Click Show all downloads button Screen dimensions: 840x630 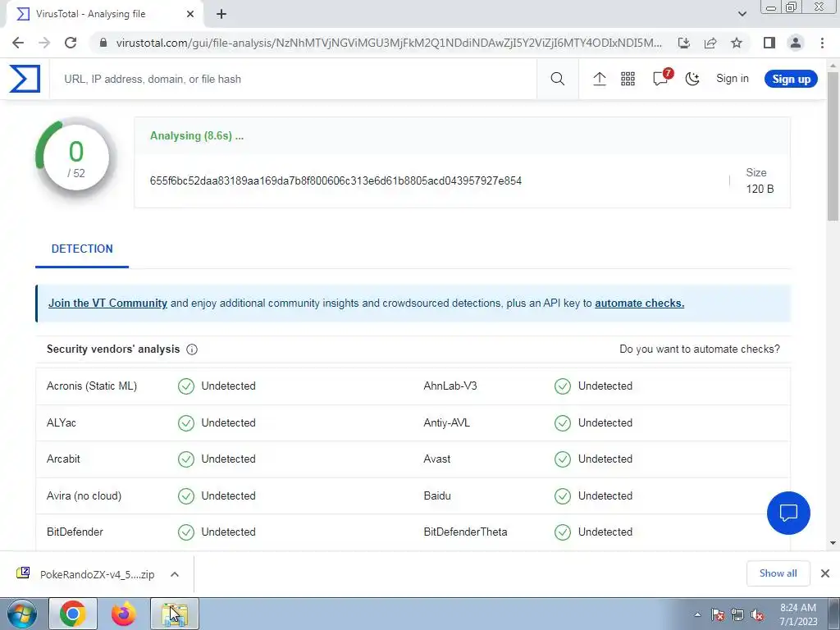click(778, 573)
